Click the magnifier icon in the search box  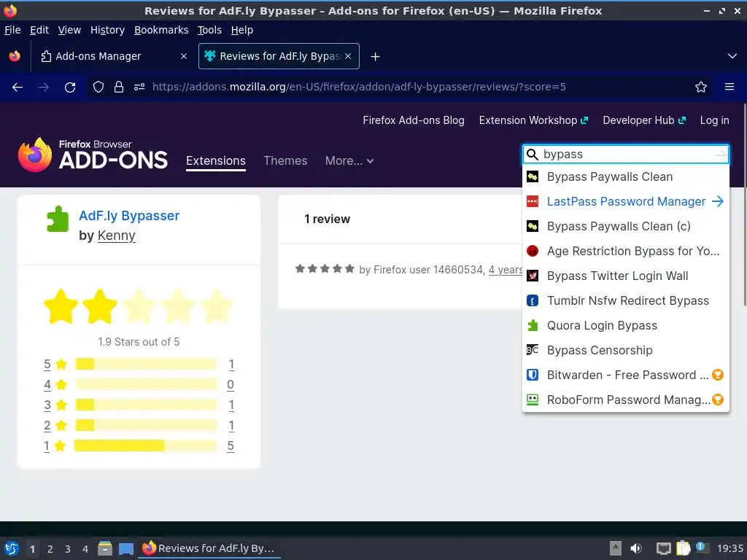point(532,155)
